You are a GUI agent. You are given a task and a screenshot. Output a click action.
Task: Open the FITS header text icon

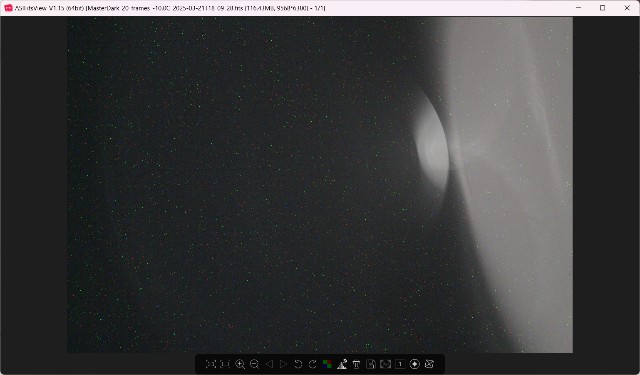click(356, 364)
